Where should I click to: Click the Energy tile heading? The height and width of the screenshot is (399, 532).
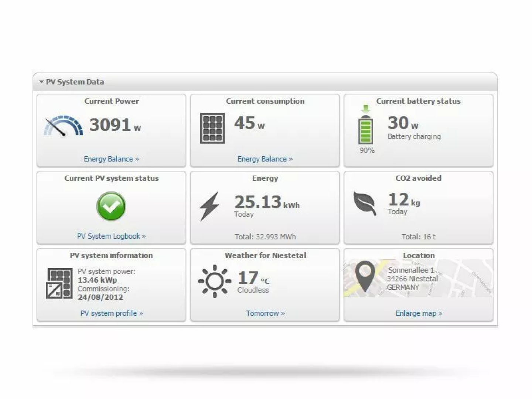(x=265, y=178)
